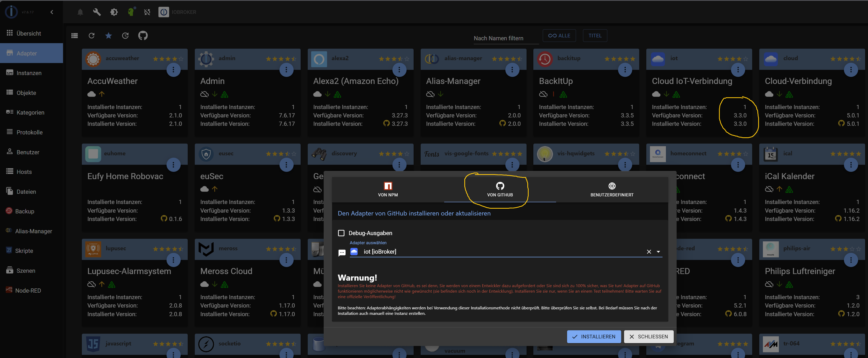
Task: Click the expert mode head icon
Action: [x=131, y=12]
